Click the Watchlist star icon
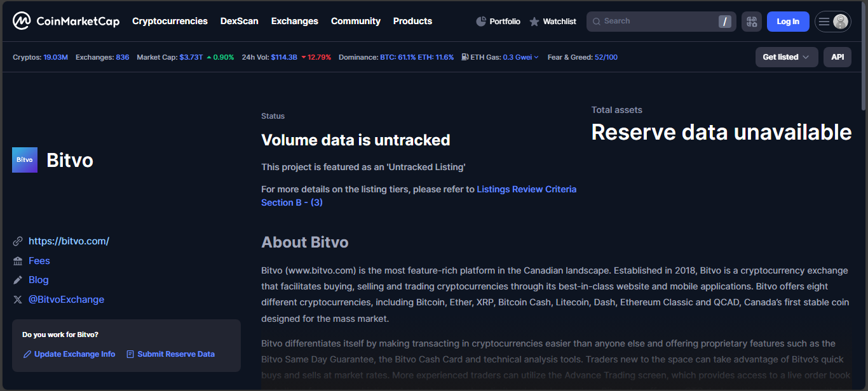The image size is (868, 391). coord(534,22)
